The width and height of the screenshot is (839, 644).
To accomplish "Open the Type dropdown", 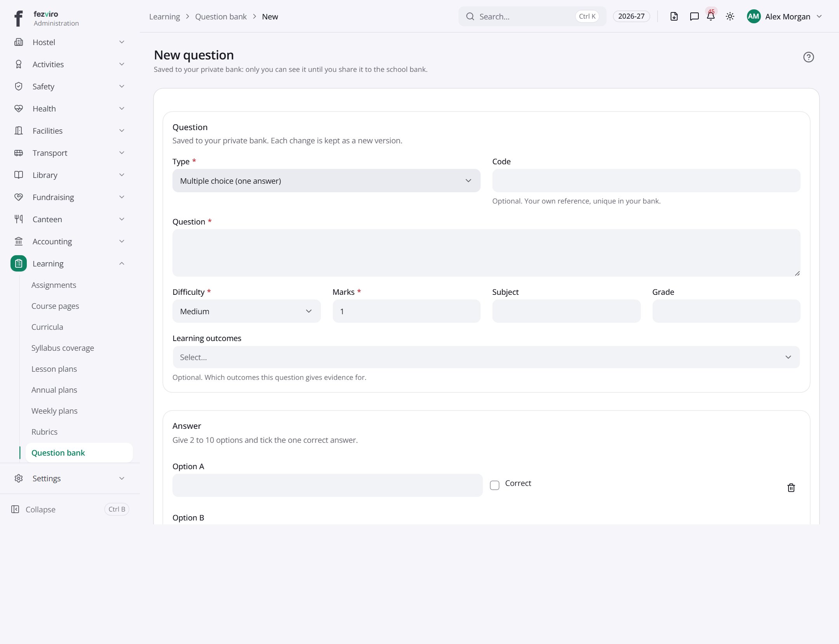I will pos(326,181).
